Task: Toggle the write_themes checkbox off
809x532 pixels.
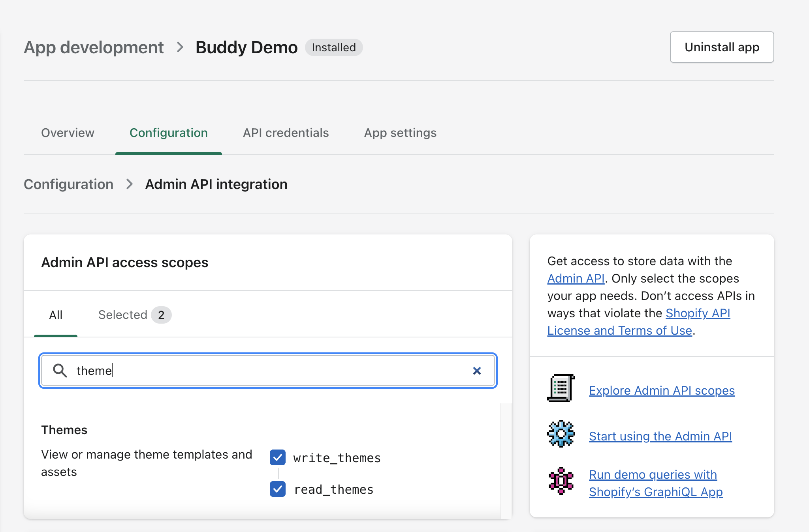Action: coord(277,457)
